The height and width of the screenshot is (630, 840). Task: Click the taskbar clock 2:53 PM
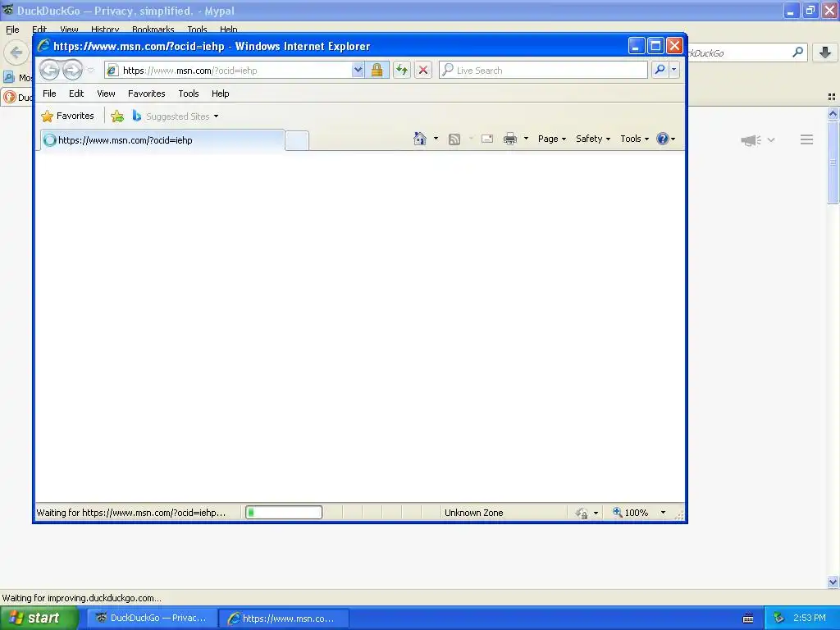(x=809, y=618)
